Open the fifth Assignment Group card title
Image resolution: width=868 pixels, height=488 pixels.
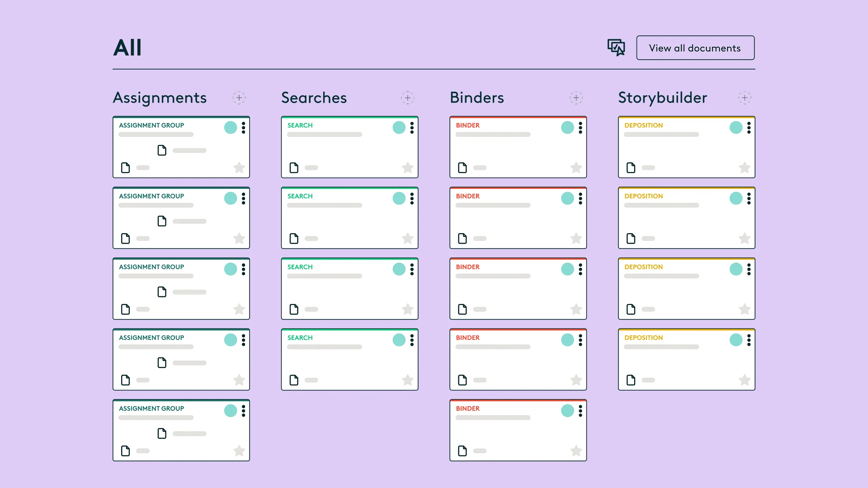click(x=151, y=408)
